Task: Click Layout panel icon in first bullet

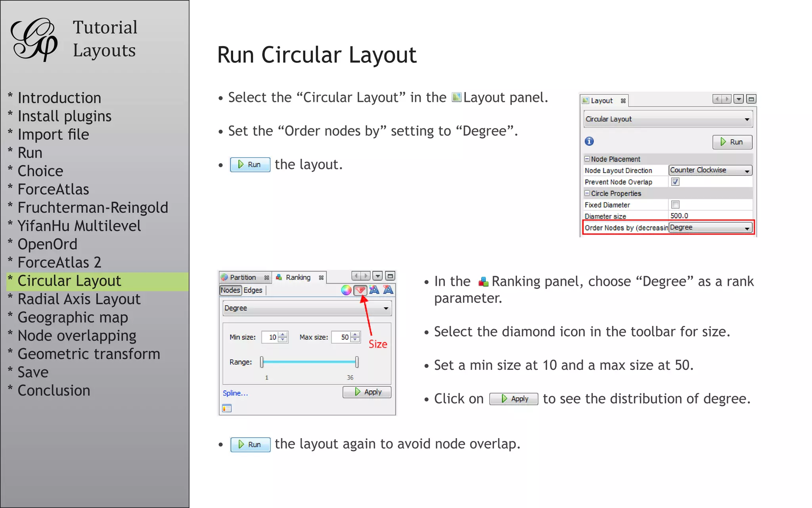Action: click(456, 97)
